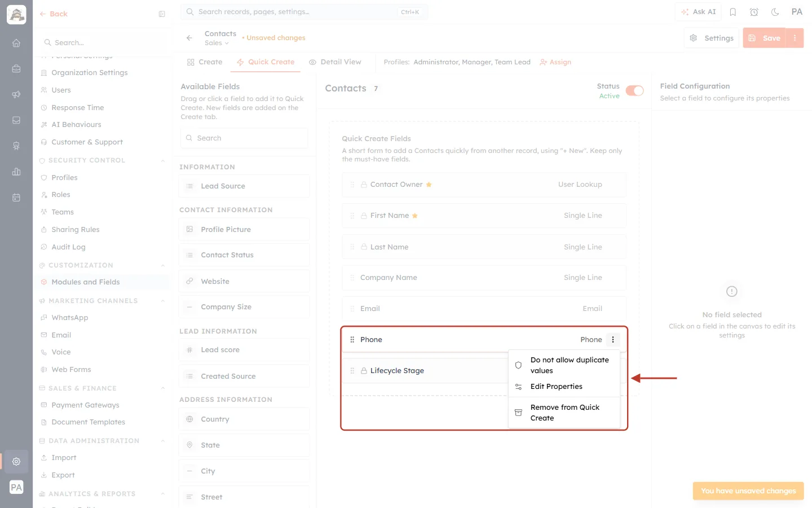Open the Contacts Sales dropdown
The width and height of the screenshot is (812, 508).
[217, 43]
